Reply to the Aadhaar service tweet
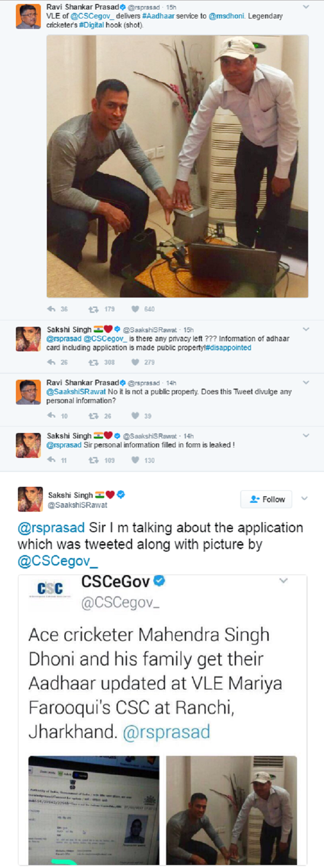This screenshot has width=324, height=868. click(51, 309)
